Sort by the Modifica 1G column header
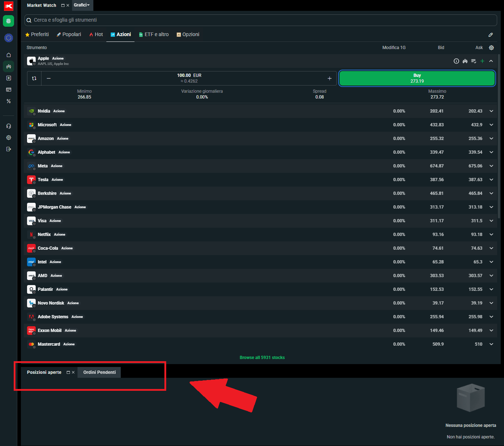This screenshot has width=504, height=446. tap(394, 48)
